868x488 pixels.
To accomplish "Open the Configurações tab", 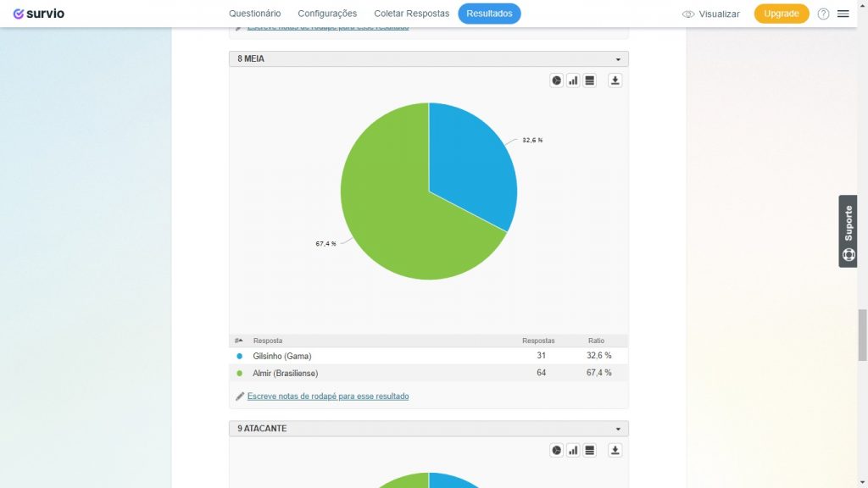I will click(327, 14).
